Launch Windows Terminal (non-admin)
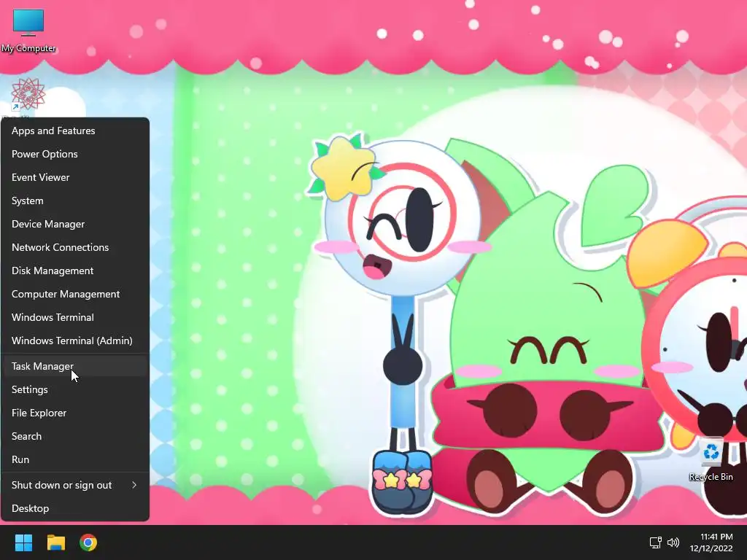 pos(75,317)
